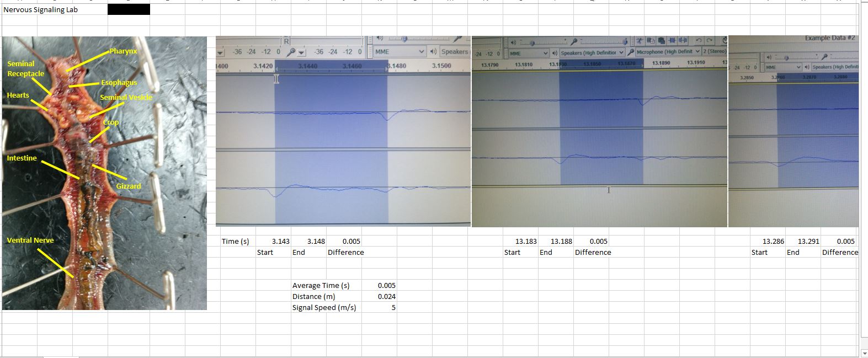The width and height of the screenshot is (868, 358).
Task: Select the cell containing 13.188
Action: pyautogui.click(x=555, y=241)
